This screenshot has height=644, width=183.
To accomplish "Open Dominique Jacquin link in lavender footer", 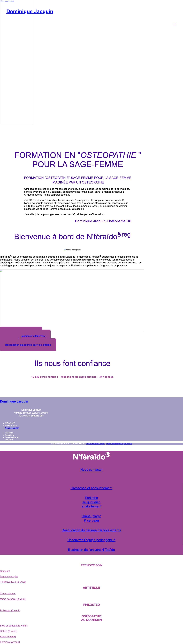I will tap(14, 402).
